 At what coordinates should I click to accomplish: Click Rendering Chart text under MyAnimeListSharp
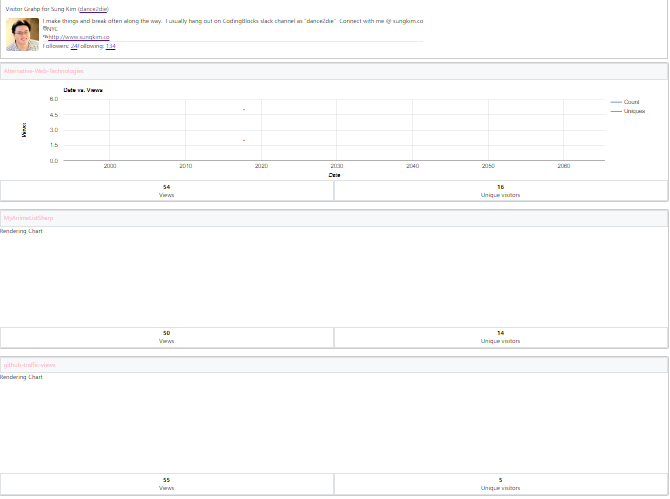tap(21, 231)
